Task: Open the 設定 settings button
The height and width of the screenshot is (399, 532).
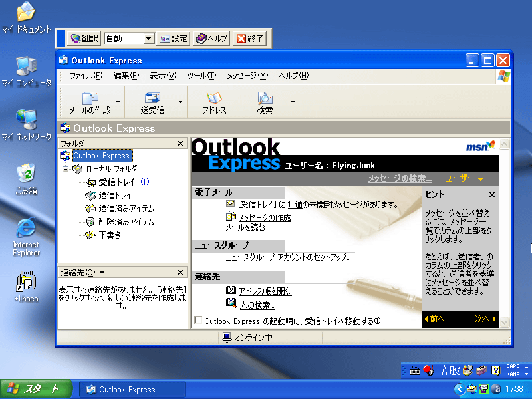Action: 174,39
